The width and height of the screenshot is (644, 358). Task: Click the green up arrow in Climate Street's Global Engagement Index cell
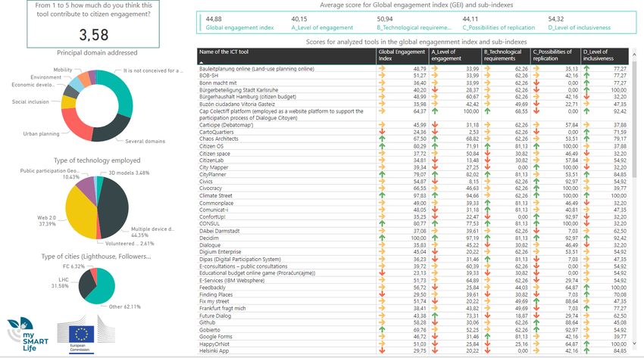(382, 195)
